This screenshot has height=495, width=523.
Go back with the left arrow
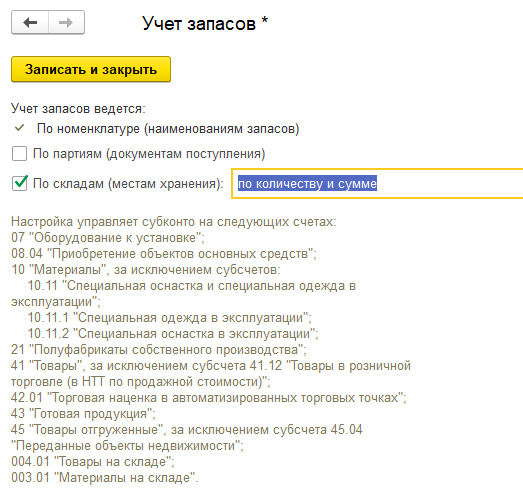(x=30, y=22)
